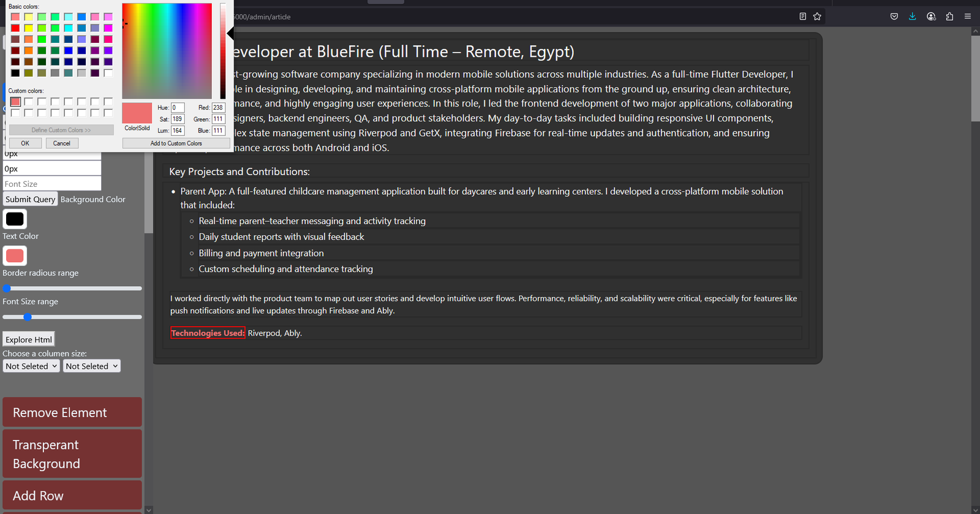Select the Transparent Background button
980x514 pixels.
[x=72, y=454]
